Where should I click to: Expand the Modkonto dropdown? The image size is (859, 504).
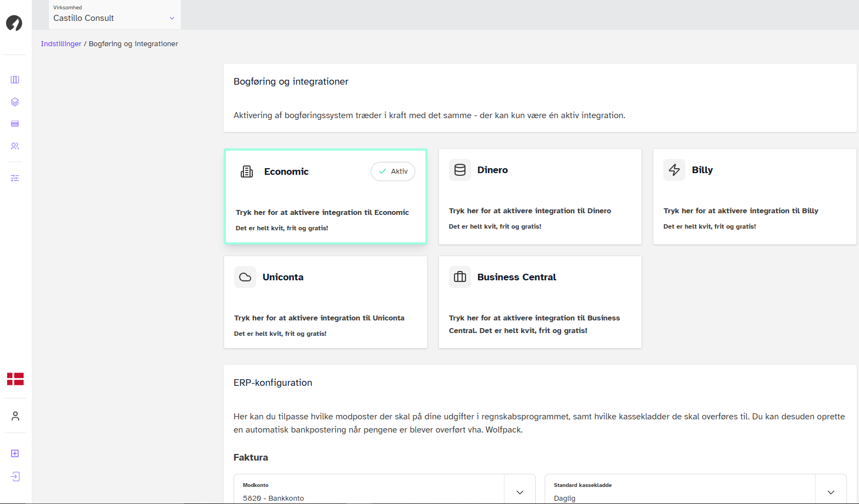[x=519, y=492]
